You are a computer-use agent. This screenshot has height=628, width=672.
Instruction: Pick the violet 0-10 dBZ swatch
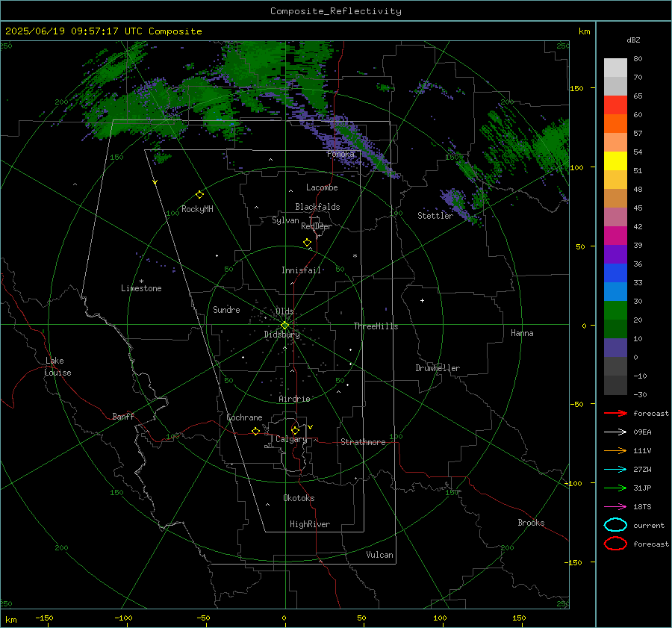[615, 348]
